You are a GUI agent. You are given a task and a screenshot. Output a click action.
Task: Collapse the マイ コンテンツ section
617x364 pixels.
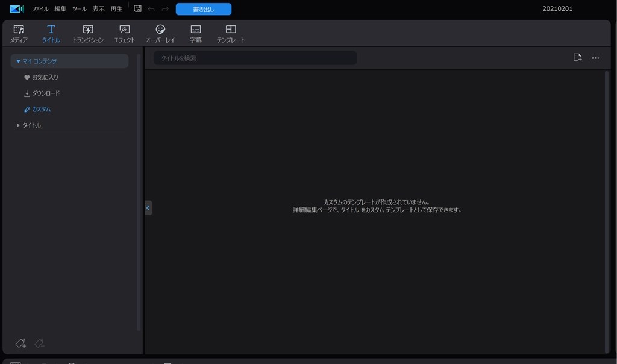pyautogui.click(x=17, y=60)
